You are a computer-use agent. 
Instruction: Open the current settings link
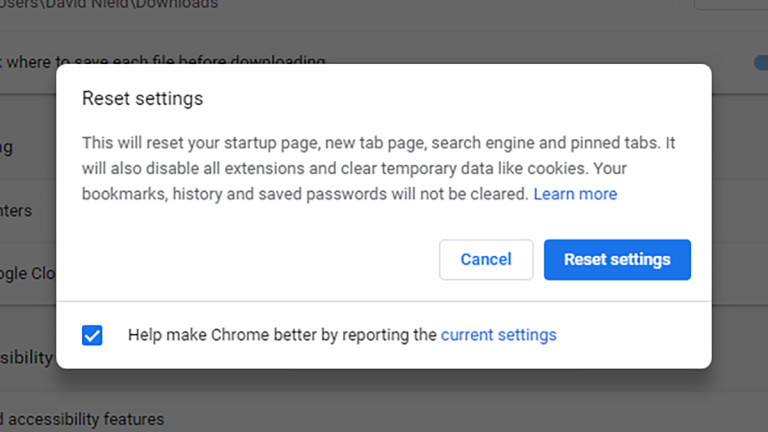point(498,335)
